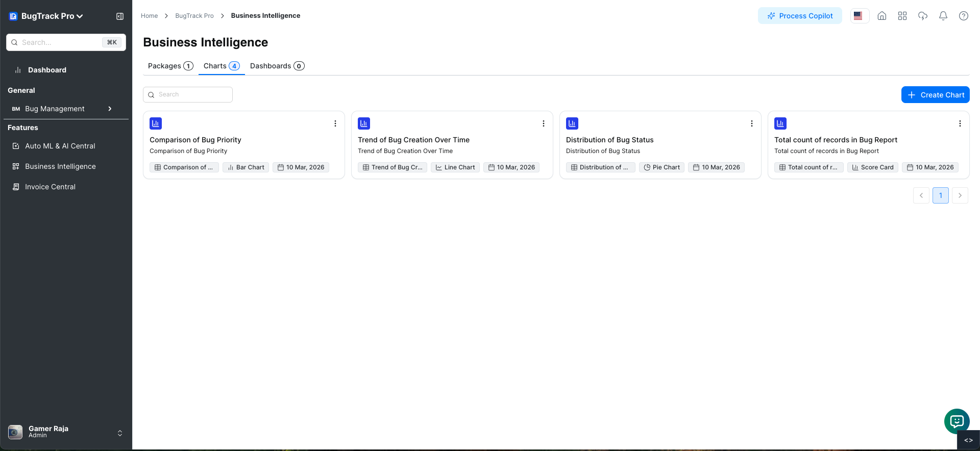Image resolution: width=980 pixels, height=451 pixels.
Task: Open the apps grid icon
Action: tap(902, 16)
